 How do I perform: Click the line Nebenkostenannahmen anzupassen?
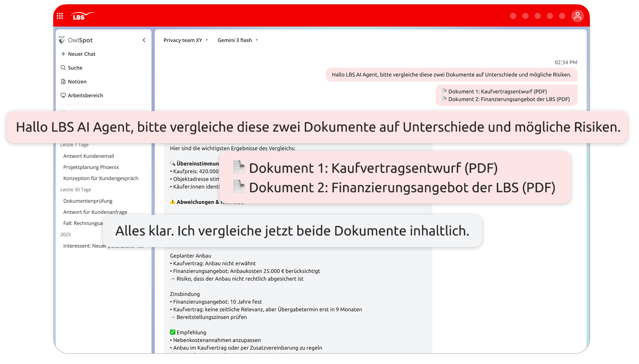[x=215, y=340]
